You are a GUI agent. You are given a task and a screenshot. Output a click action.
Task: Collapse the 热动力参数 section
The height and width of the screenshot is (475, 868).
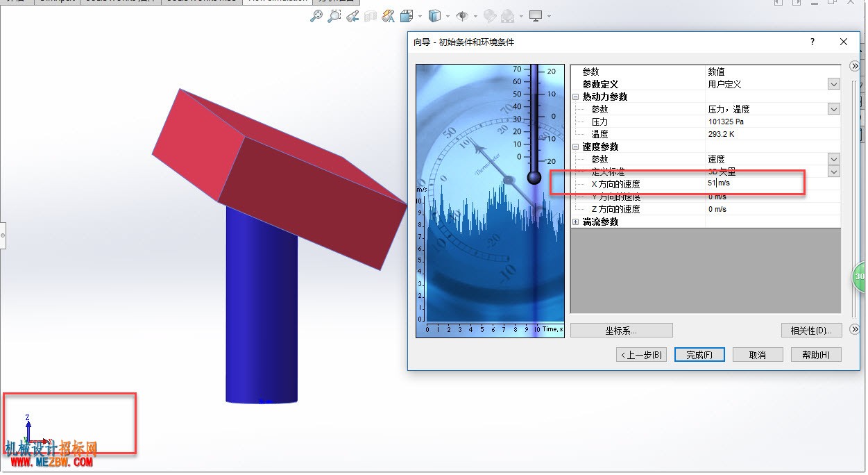576,97
